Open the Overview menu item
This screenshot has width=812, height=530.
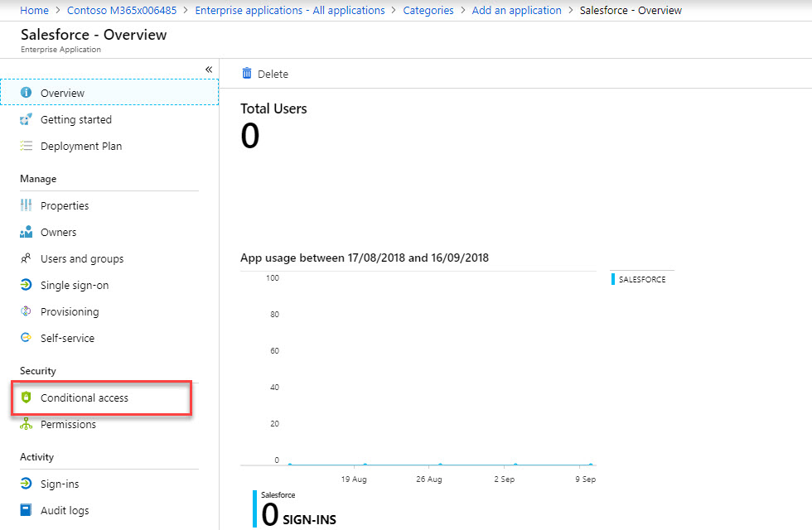(x=109, y=93)
